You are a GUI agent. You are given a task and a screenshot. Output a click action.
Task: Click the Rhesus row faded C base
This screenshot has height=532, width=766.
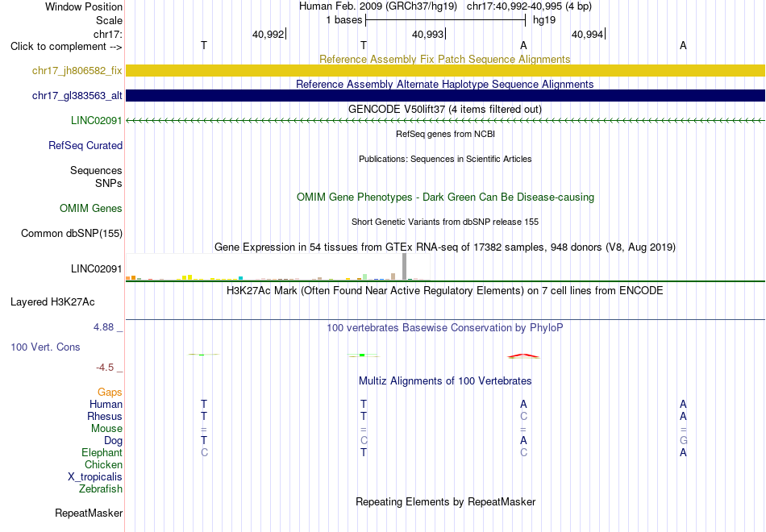(523, 416)
